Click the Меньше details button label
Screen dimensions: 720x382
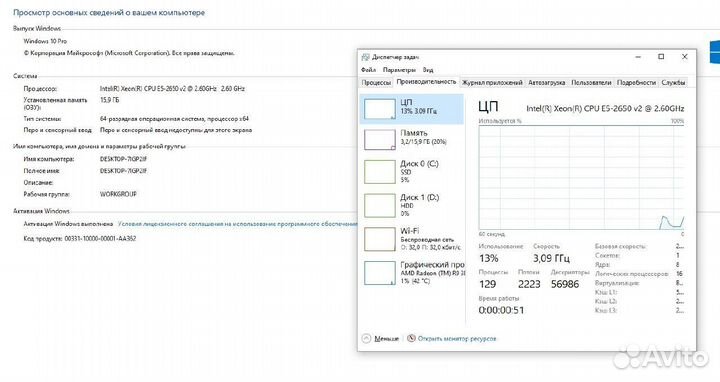(386, 338)
